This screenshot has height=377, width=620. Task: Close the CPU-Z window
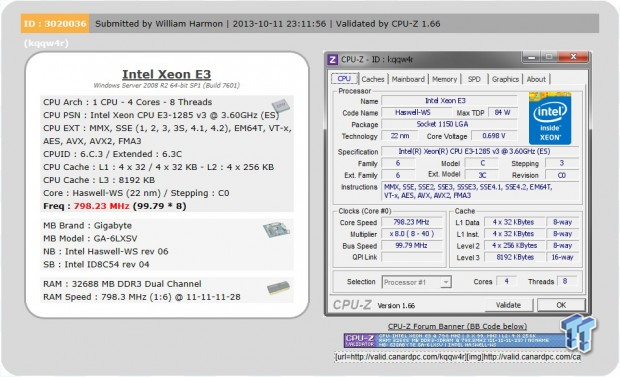pyautogui.click(x=573, y=57)
